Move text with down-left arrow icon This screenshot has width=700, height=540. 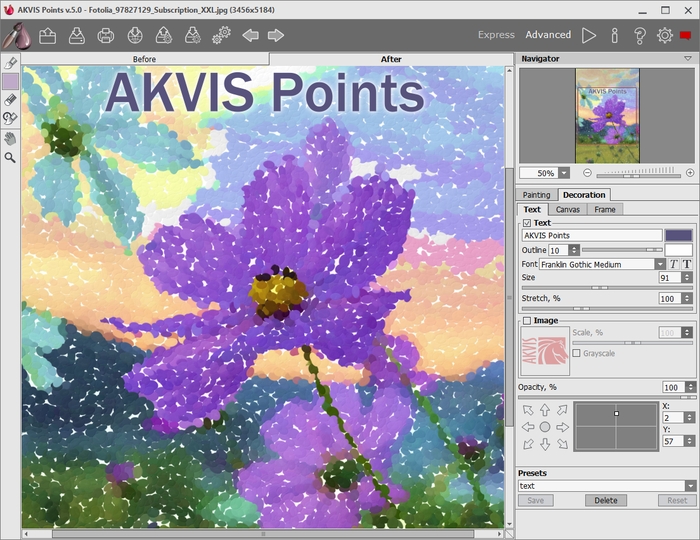tap(528, 444)
